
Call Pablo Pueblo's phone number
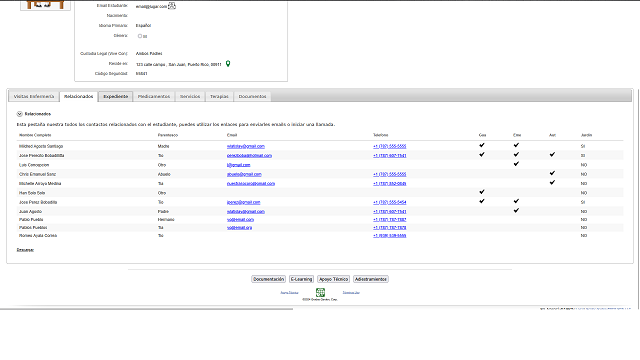click(x=389, y=220)
